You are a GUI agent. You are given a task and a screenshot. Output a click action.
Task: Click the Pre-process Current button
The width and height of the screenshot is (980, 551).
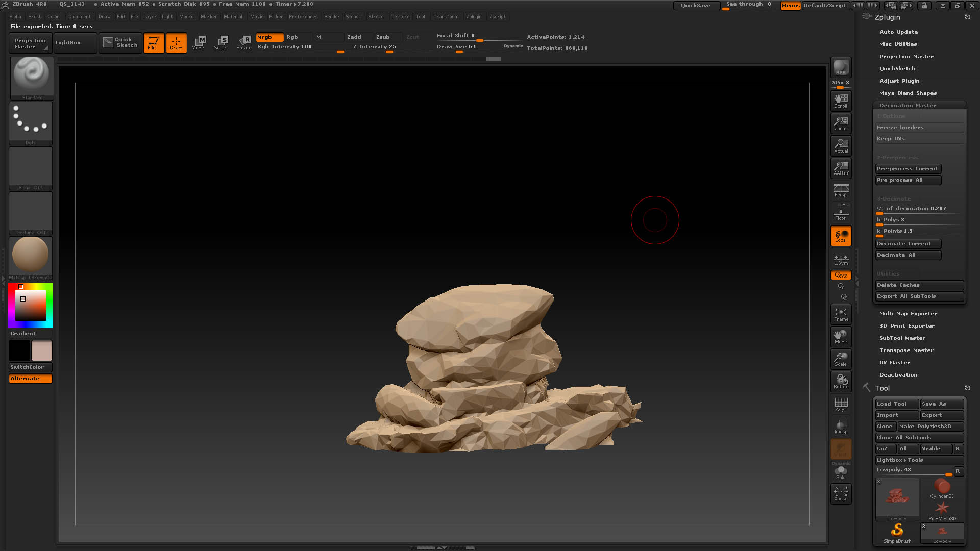(x=908, y=169)
